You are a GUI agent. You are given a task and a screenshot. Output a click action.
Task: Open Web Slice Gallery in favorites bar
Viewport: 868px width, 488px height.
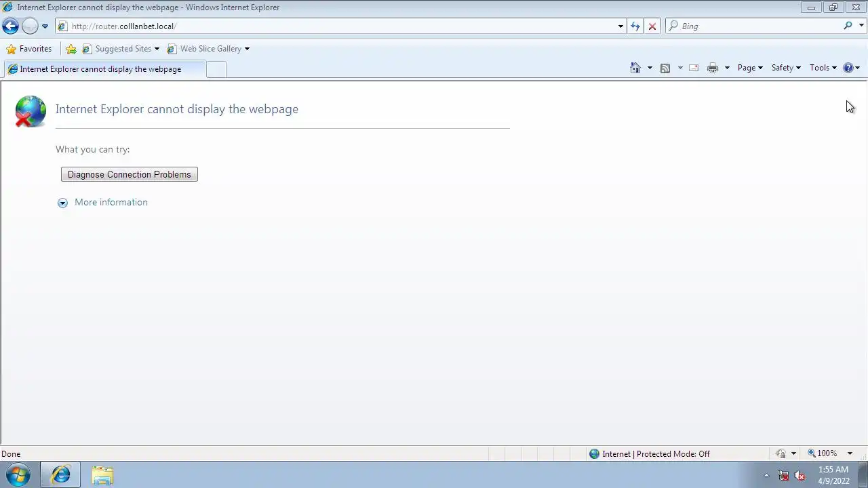(x=208, y=49)
